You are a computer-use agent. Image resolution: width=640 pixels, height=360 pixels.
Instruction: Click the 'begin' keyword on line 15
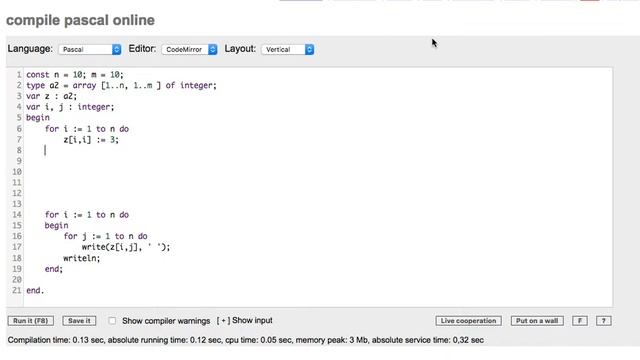tap(56, 225)
